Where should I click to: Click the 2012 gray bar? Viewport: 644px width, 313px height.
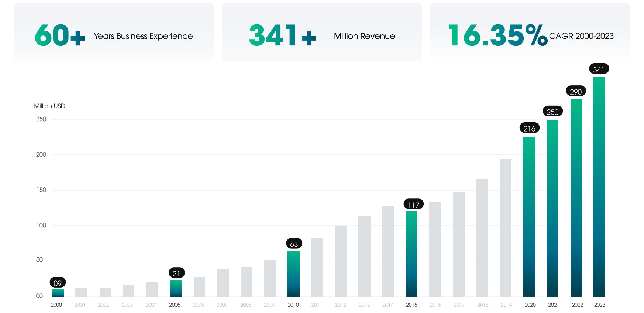pos(341,261)
